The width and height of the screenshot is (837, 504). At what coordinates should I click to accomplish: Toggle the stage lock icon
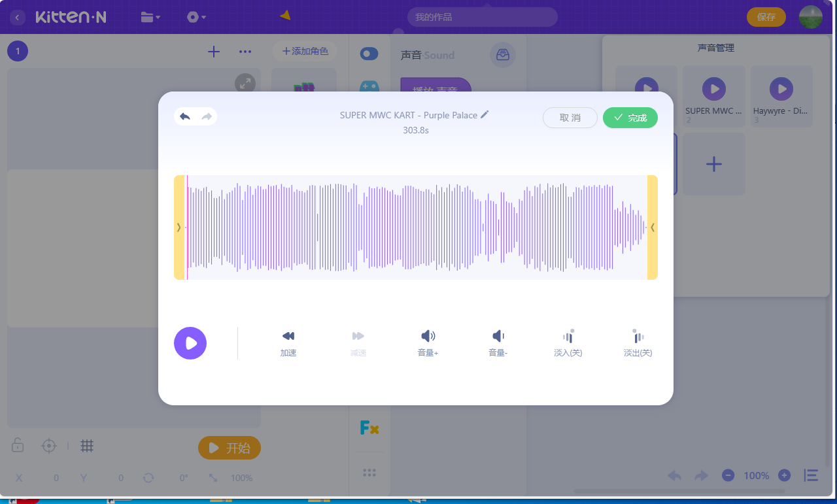click(x=18, y=446)
